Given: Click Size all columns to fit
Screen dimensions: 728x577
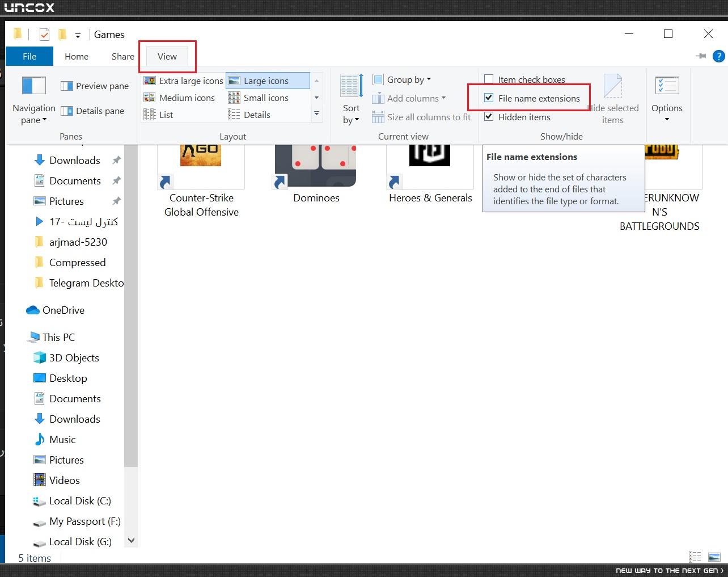Looking at the screenshot, I should [421, 117].
